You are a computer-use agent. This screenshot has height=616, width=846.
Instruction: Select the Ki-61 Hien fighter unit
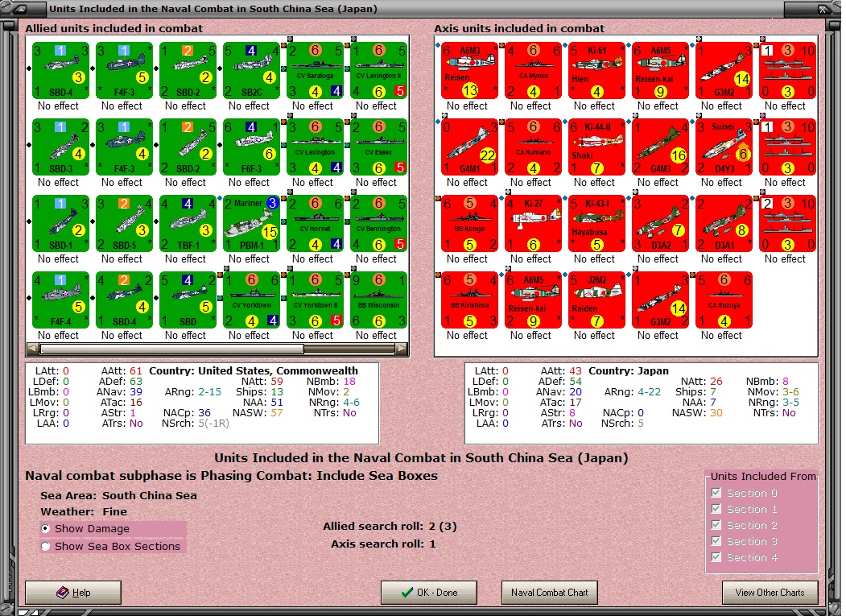596,71
